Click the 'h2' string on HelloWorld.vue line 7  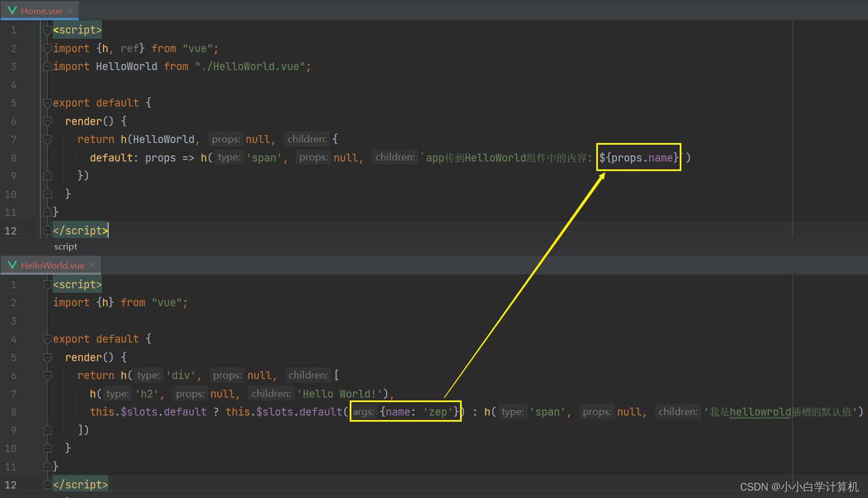tap(147, 394)
